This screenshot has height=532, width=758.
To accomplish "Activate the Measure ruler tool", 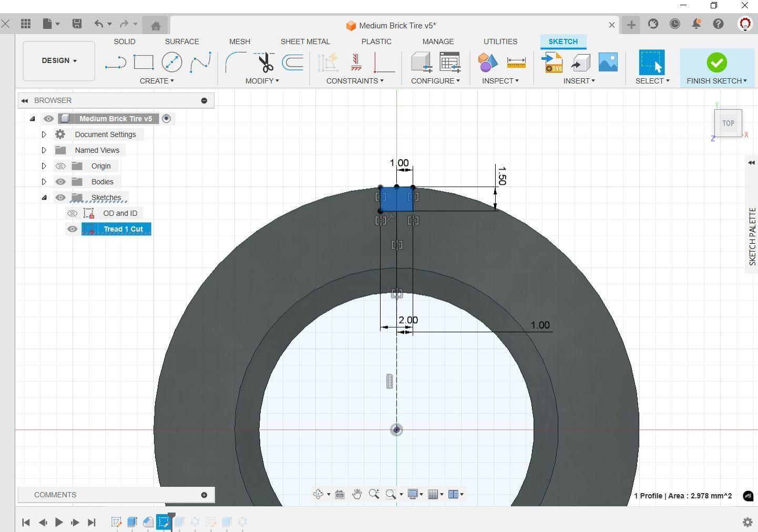I will (x=516, y=62).
